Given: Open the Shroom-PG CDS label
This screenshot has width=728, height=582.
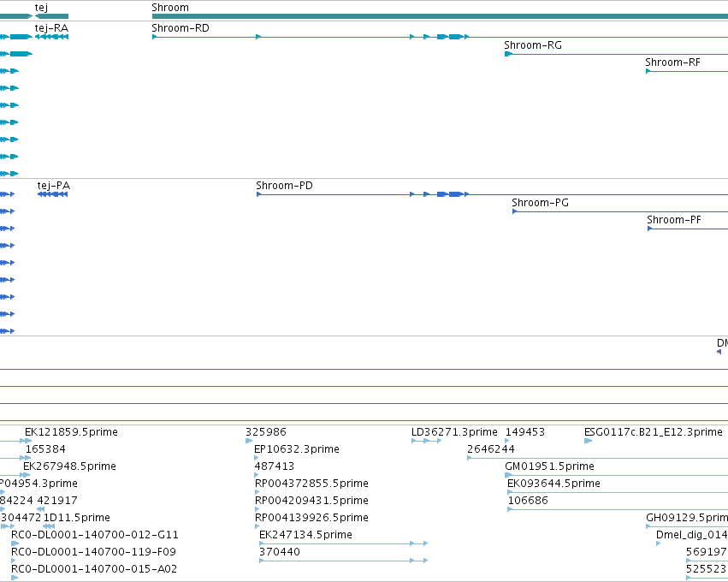Looking at the screenshot, I should point(540,203).
